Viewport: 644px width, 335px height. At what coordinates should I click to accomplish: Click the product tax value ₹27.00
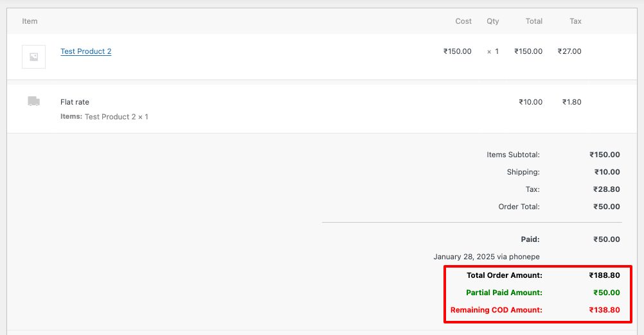569,51
